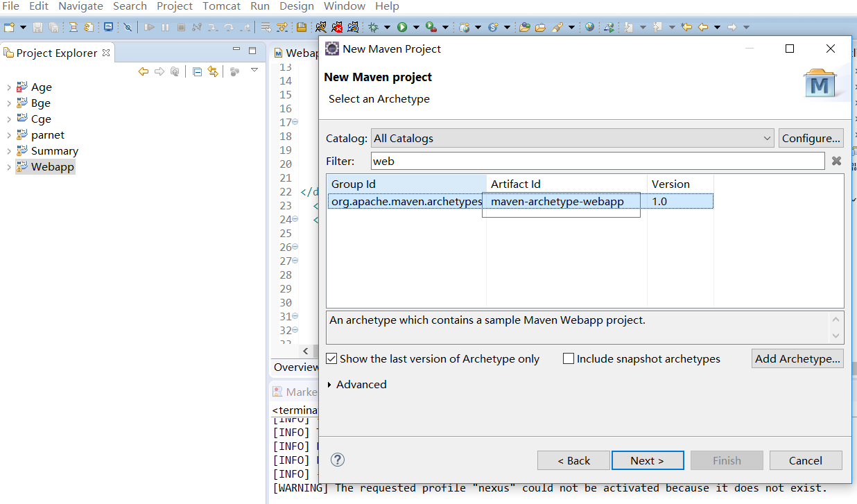Open the Tomcat menu

(221, 6)
